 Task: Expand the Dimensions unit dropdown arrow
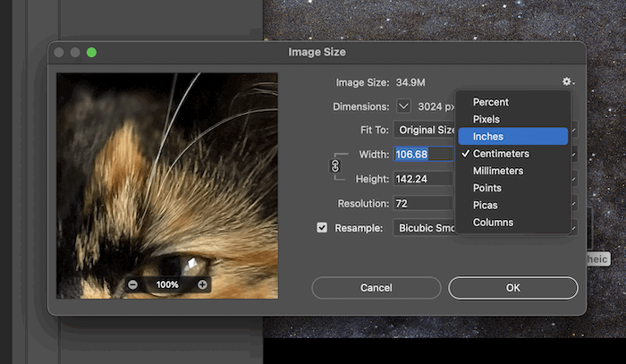click(x=403, y=106)
